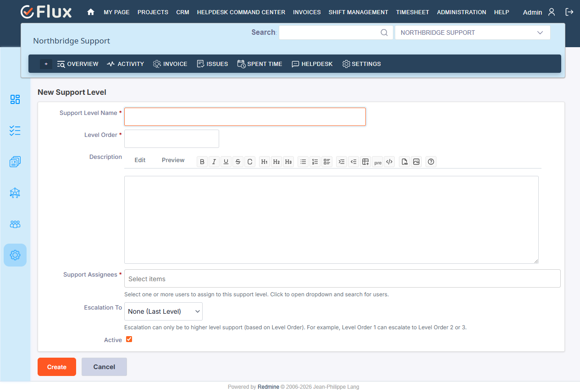Click the search magnifier icon
Image resolution: width=580 pixels, height=392 pixels.
pyautogui.click(x=384, y=33)
